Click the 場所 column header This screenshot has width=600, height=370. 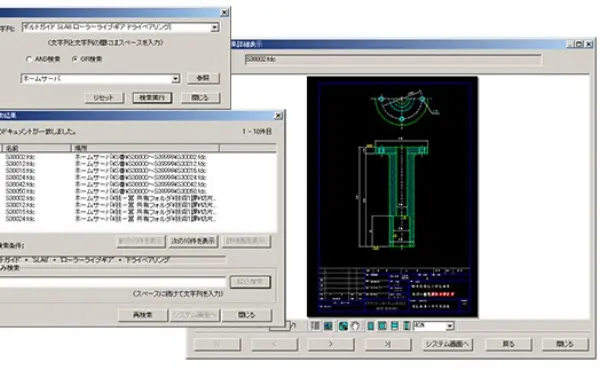click(145, 148)
